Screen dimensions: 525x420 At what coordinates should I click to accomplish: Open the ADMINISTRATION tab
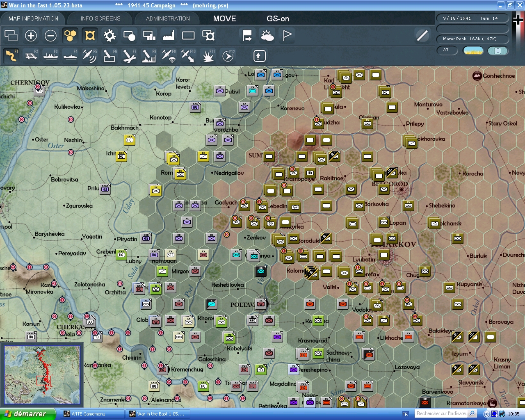coord(168,18)
